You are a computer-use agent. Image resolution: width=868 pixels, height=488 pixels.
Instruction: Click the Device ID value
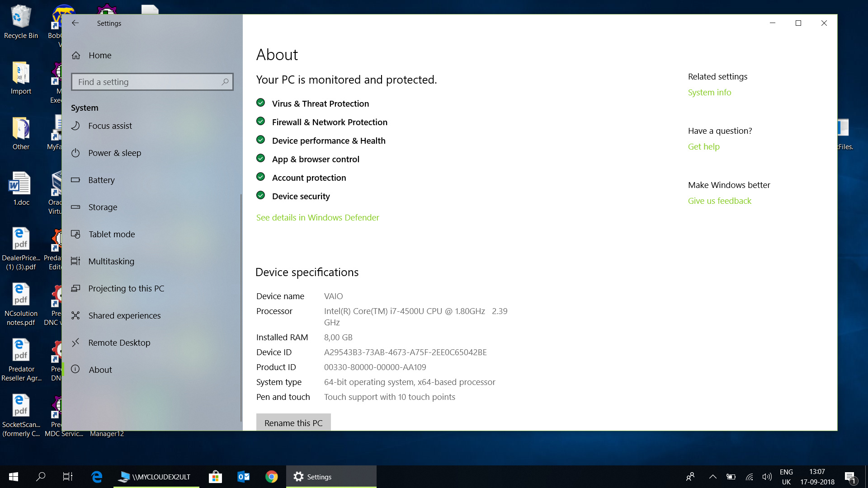point(405,352)
